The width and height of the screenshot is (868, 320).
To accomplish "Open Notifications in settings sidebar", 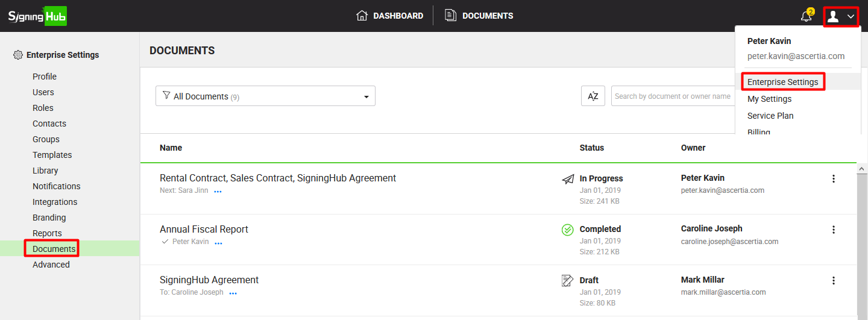I will (57, 186).
